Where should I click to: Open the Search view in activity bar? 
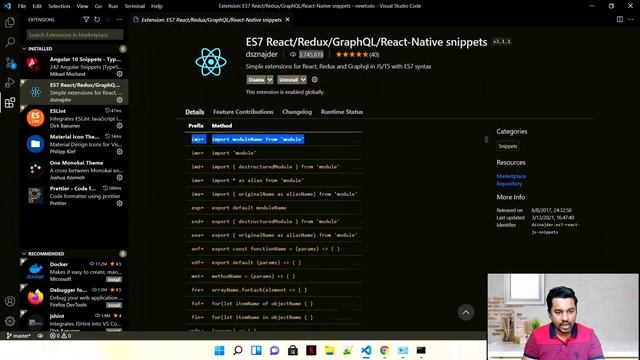(x=10, y=42)
